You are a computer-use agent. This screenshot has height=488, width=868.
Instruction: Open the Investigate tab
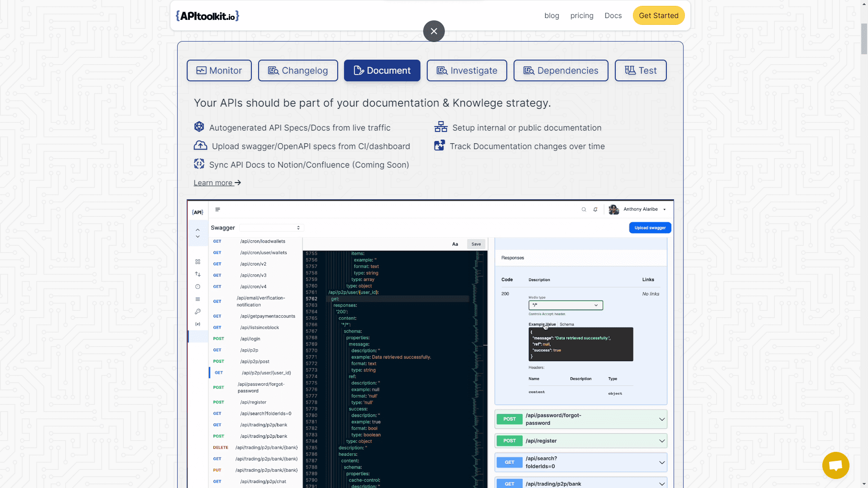pyautogui.click(x=467, y=71)
